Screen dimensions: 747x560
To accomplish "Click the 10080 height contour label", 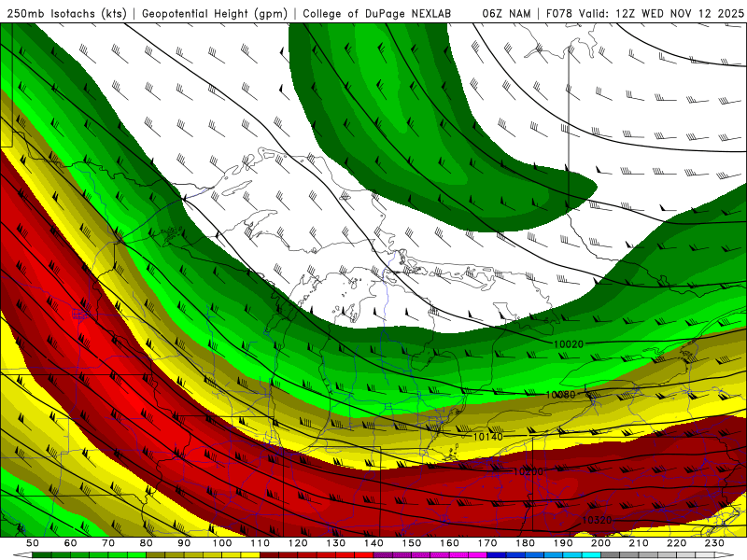I will [561, 395].
